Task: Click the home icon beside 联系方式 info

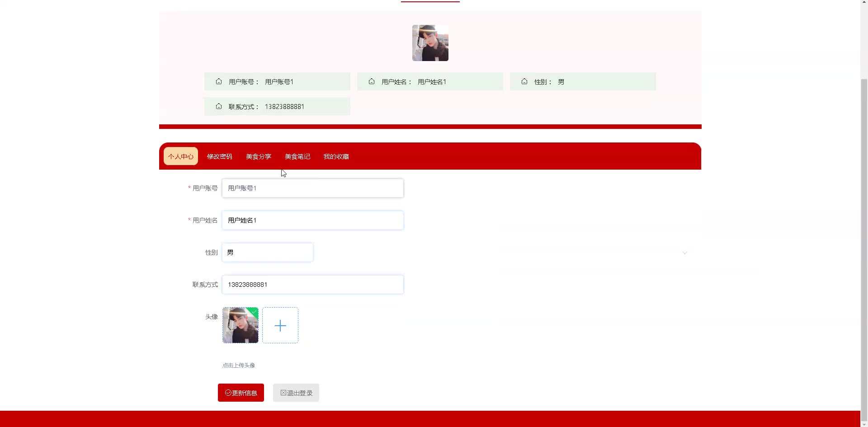Action: 219,106
